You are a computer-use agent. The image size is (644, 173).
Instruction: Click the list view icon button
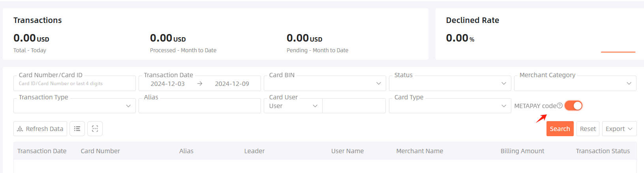coord(77,129)
